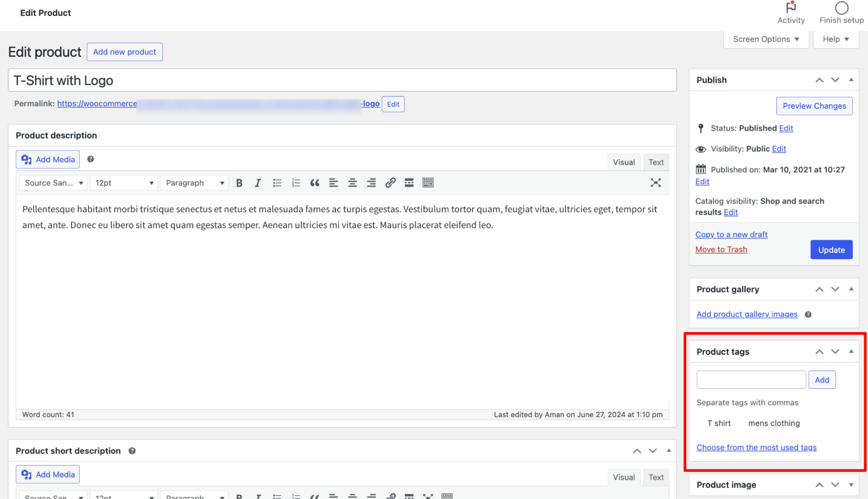Toggle bold formatting in product description
Viewport: 868px width, 499px height.
coord(239,183)
